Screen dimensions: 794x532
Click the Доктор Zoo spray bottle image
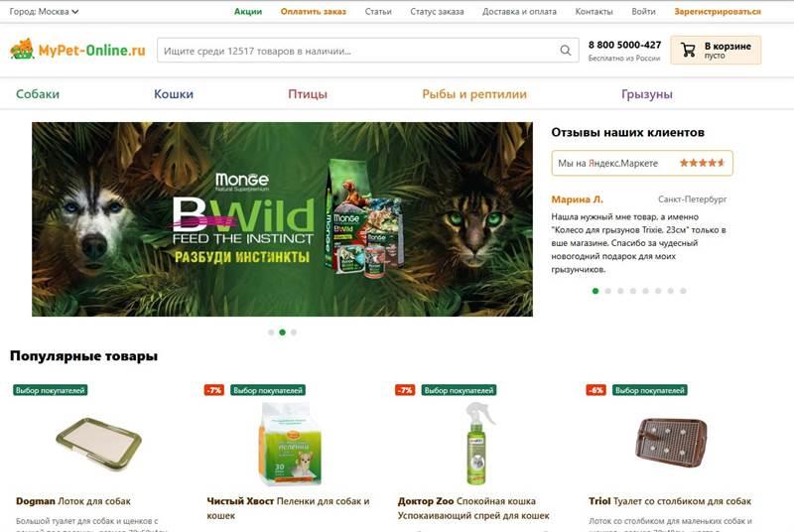(x=477, y=443)
